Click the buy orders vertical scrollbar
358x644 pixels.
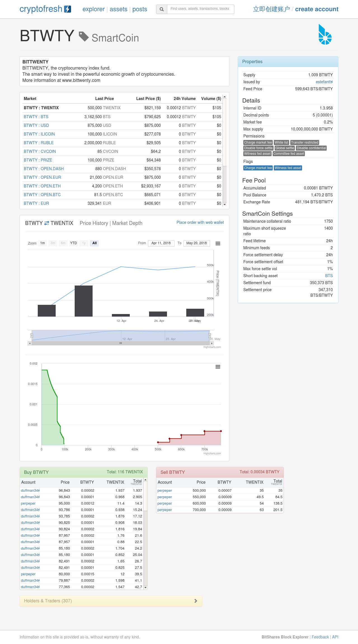[145, 533]
